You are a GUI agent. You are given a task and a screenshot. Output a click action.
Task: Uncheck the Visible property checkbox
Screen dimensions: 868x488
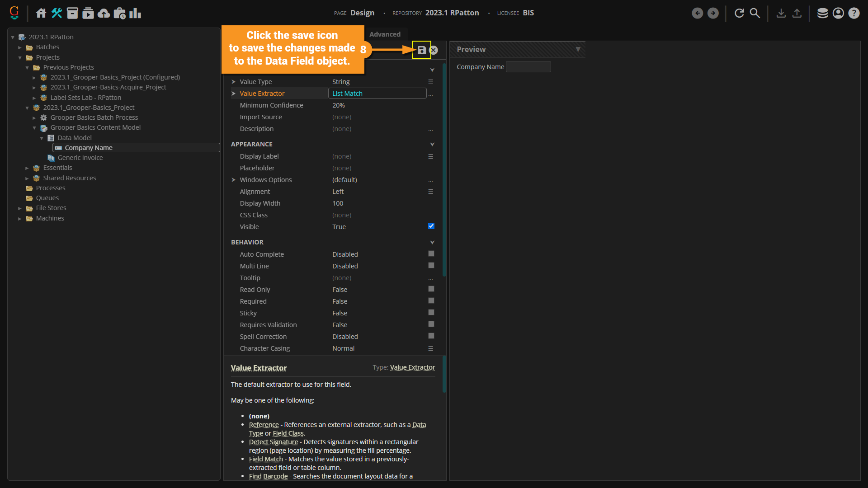(431, 226)
